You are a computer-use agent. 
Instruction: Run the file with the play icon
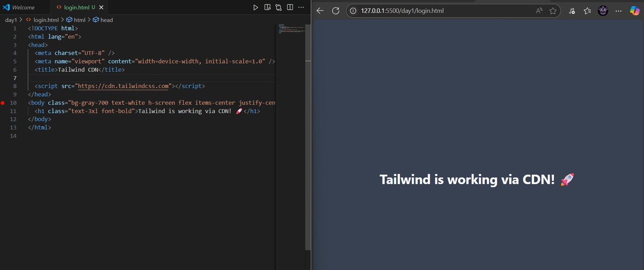[x=255, y=8]
